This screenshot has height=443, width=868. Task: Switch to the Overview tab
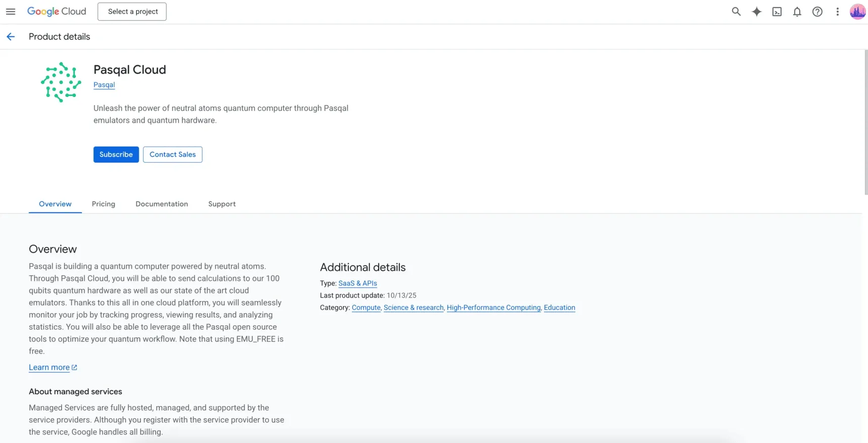(x=55, y=204)
